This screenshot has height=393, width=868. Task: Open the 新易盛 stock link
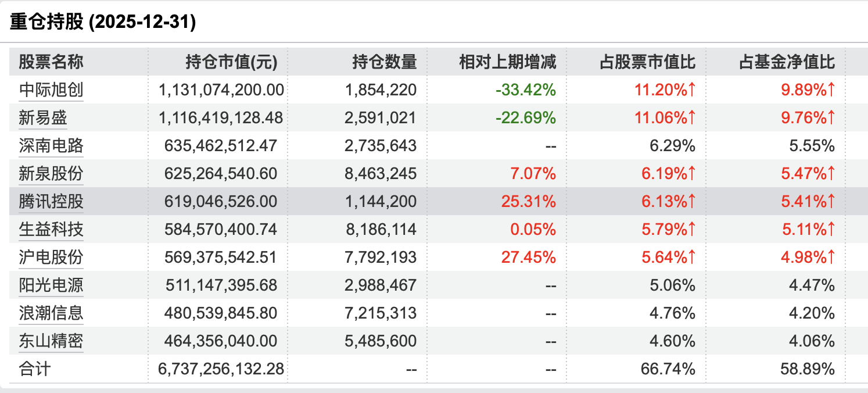pos(43,118)
